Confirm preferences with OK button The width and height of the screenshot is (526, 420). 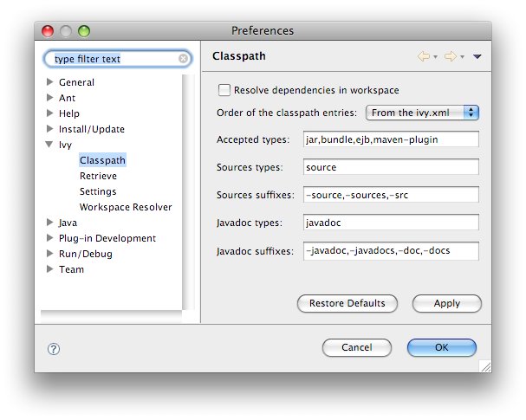(x=442, y=347)
